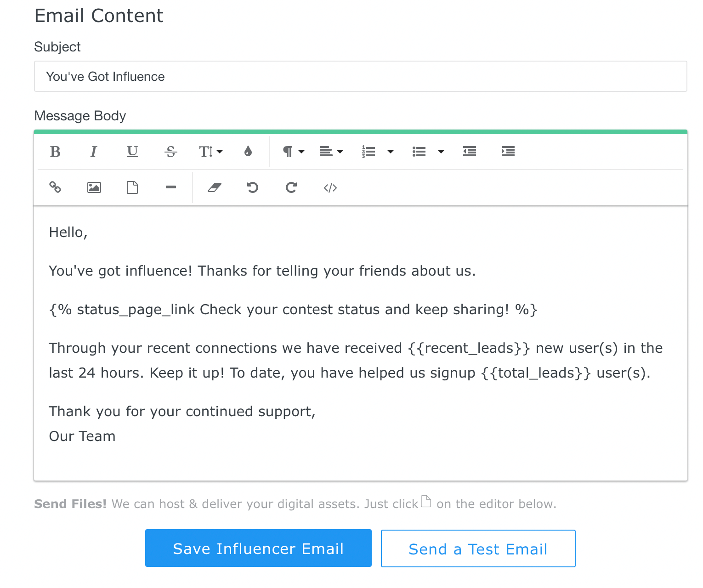Apply italic formatting
The height and width of the screenshot is (588, 703).
(x=94, y=152)
